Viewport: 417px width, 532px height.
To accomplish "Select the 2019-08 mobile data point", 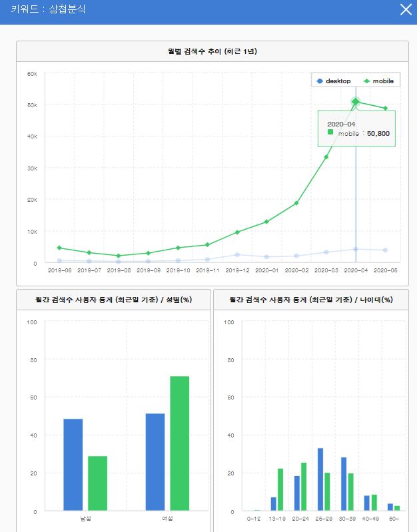I will click(x=119, y=256).
